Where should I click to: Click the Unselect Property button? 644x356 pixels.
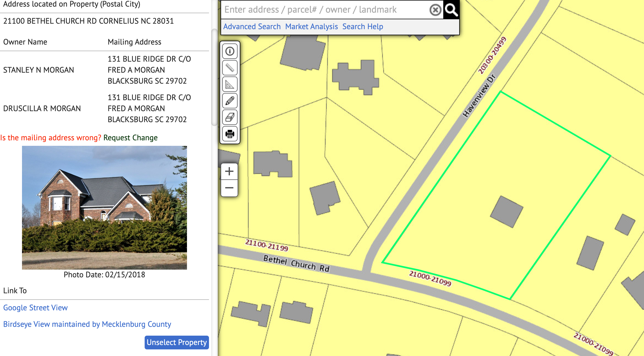[177, 342]
